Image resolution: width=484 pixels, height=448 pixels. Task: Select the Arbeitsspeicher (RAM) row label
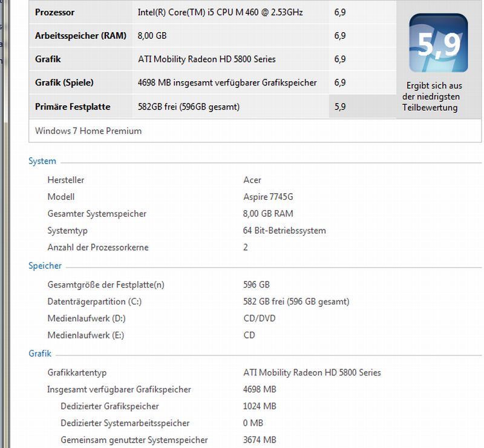pyautogui.click(x=80, y=36)
